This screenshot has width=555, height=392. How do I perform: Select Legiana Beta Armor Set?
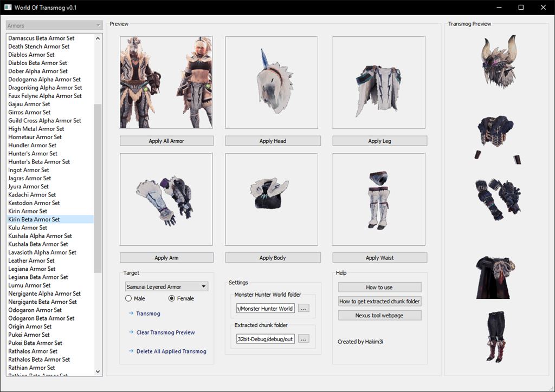(38, 277)
